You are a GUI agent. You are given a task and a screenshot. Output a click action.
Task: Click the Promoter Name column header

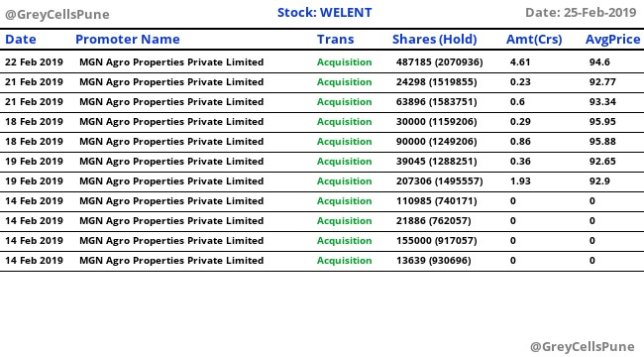coord(128,40)
